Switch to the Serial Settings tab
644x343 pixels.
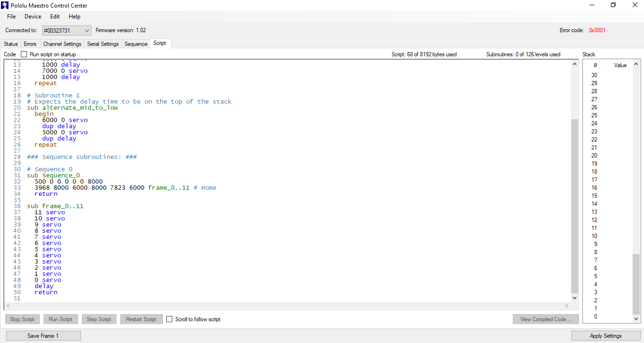coord(102,44)
